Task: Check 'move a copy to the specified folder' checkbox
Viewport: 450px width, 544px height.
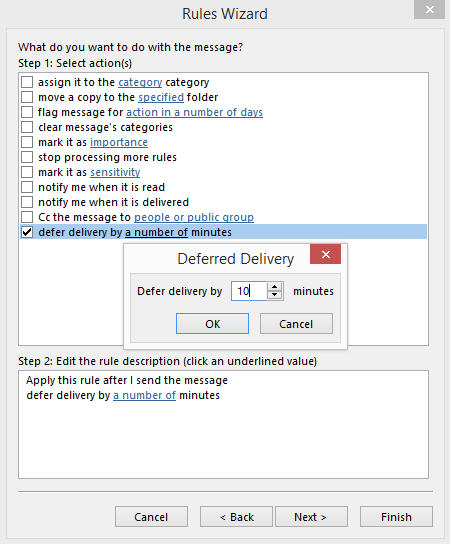Action: 27,97
